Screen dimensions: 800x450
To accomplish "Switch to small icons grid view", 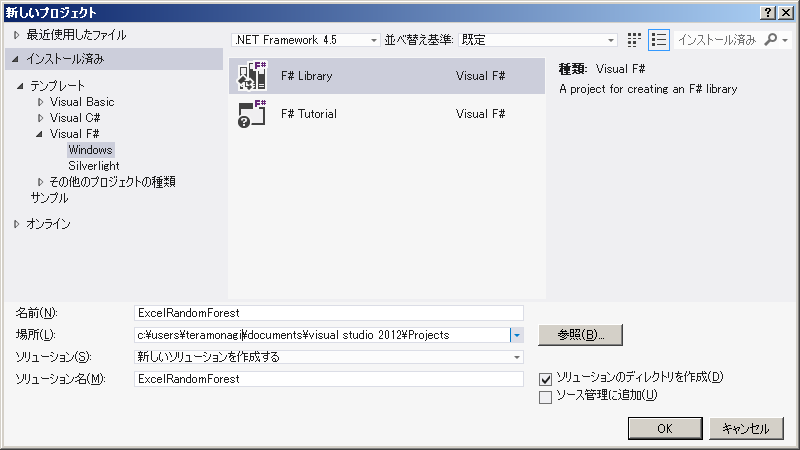I will [634, 40].
